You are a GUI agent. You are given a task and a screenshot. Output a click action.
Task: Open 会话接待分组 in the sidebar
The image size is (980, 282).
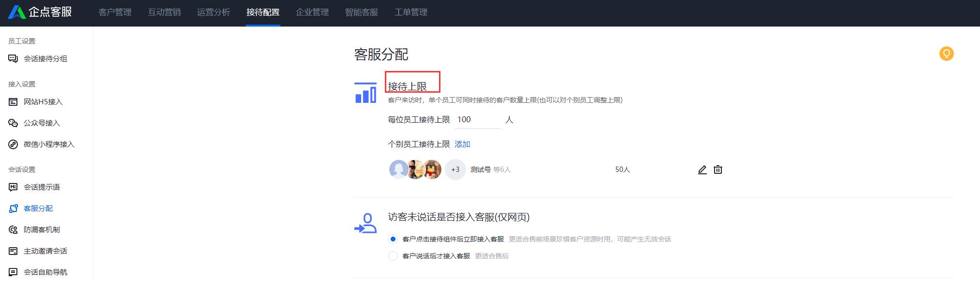click(x=45, y=59)
